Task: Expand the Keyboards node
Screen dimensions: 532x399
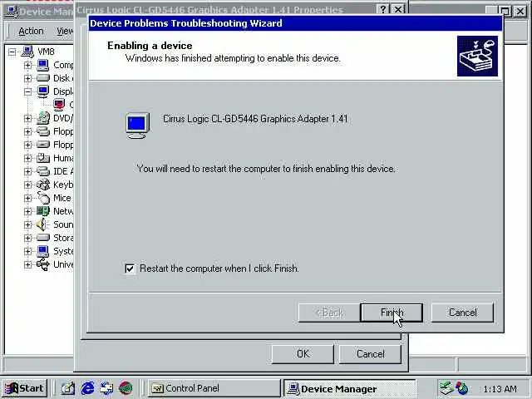Action: tap(27, 185)
